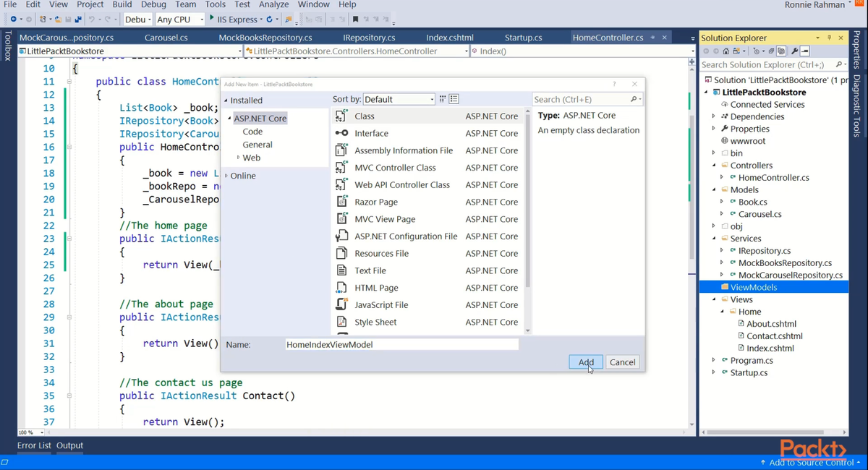Image resolution: width=868 pixels, height=470 pixels.
Task: Click the dialog Search (Ctrl+E) box
Action: click(x=587, y=99)
